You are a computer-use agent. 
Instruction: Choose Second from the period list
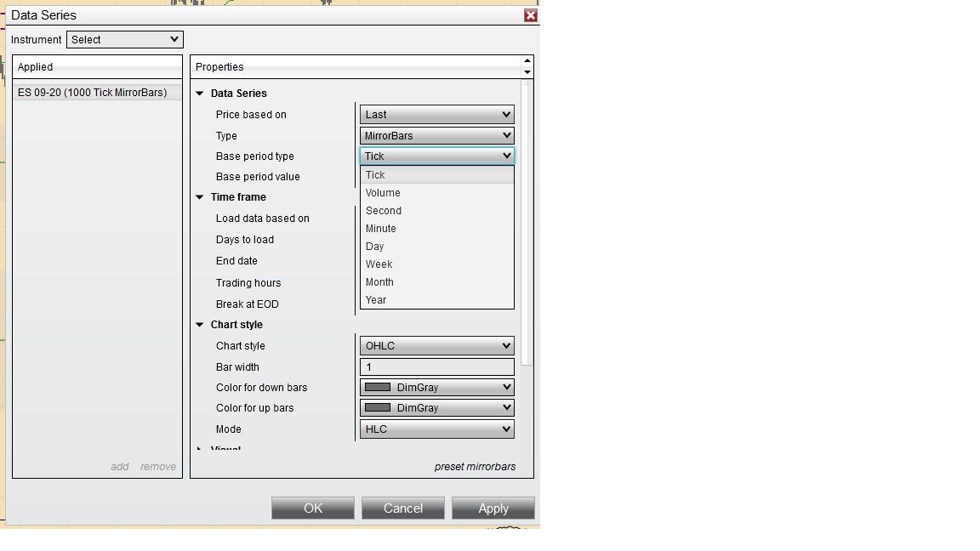437,211
